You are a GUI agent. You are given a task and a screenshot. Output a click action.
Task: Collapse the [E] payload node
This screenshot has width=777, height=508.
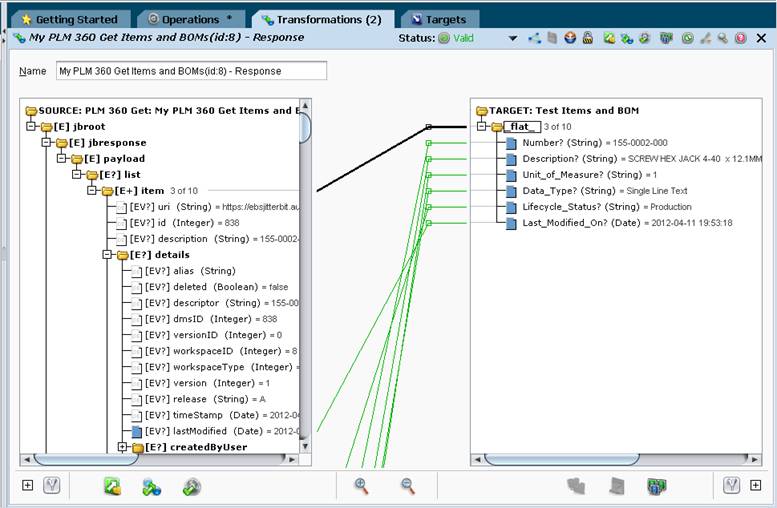click(61, 159)
